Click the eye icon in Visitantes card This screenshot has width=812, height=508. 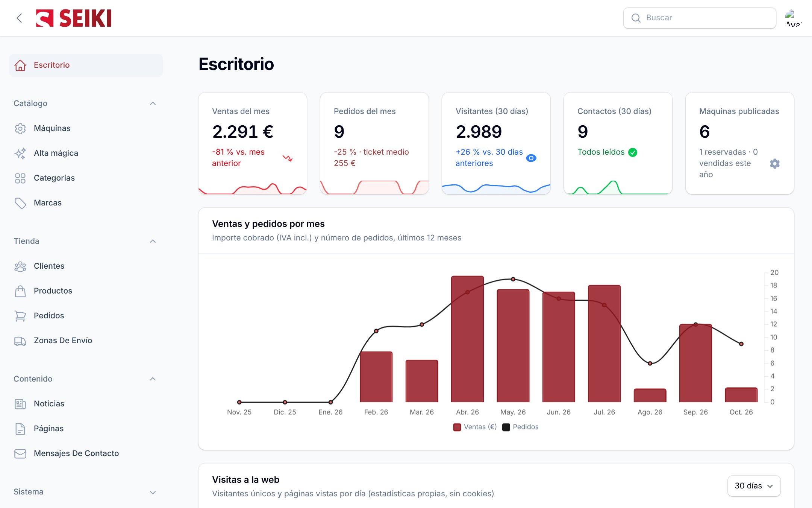(x=531, y=158)
